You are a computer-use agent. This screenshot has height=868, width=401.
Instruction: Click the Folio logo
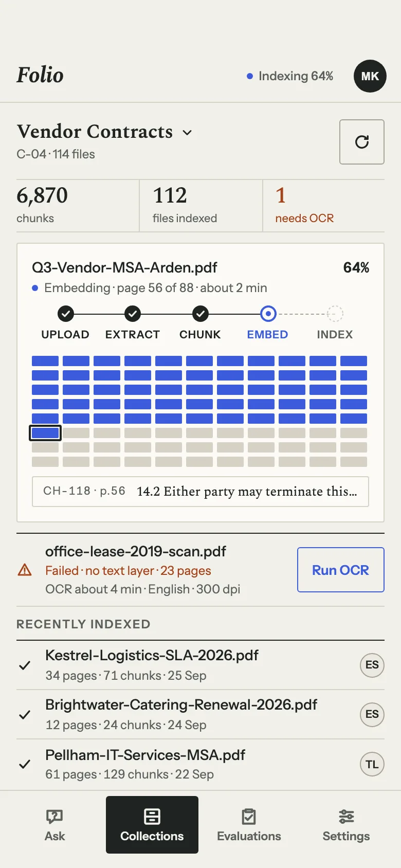click(x=40, y=75)
